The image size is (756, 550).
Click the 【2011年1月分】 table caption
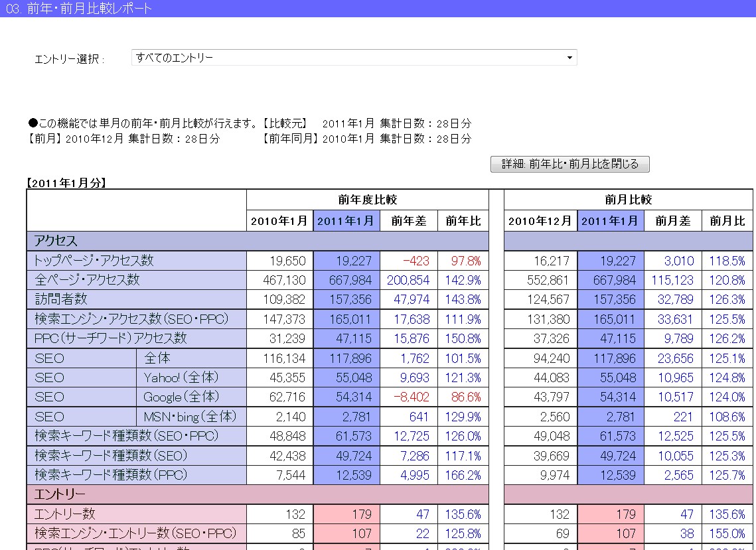[67, 183]
